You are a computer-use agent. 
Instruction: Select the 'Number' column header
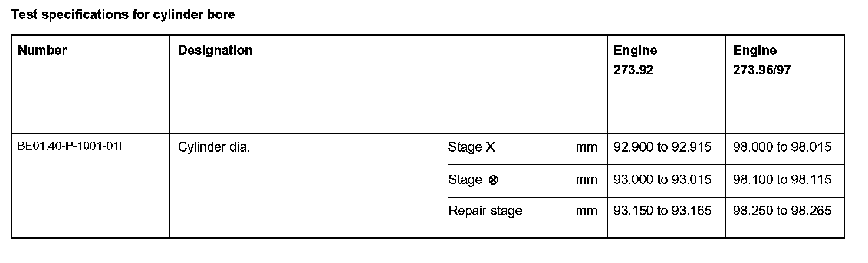(42, 51)
